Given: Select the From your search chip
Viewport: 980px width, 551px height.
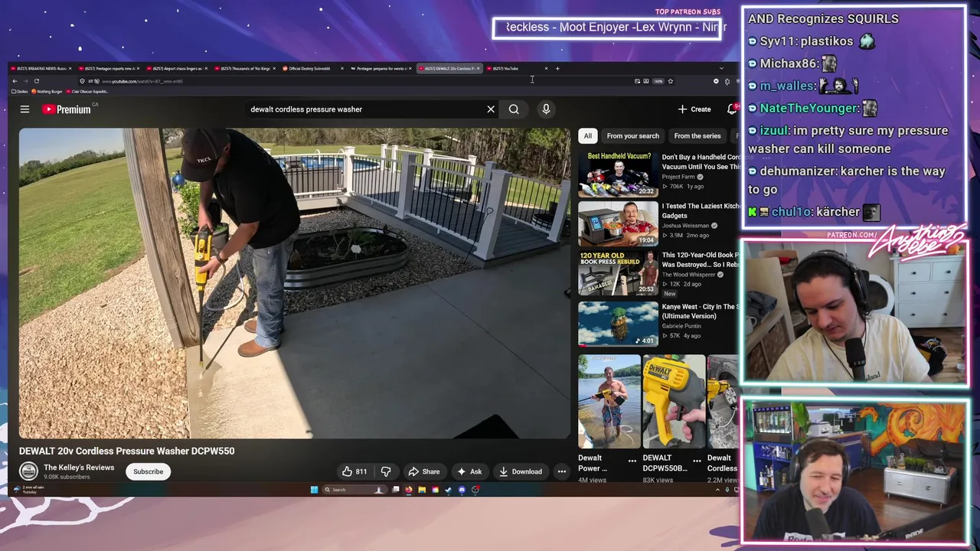Looking at the screenshot, I should point(632,136).
